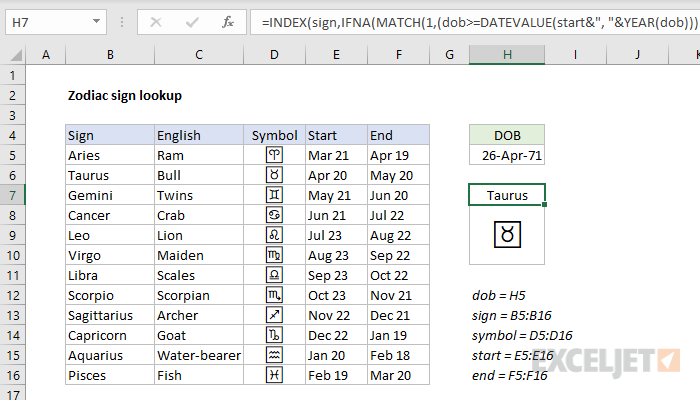Confirm formula entry with checkmark icon
This screenshot has width=700, height=400.
[192, 22]
